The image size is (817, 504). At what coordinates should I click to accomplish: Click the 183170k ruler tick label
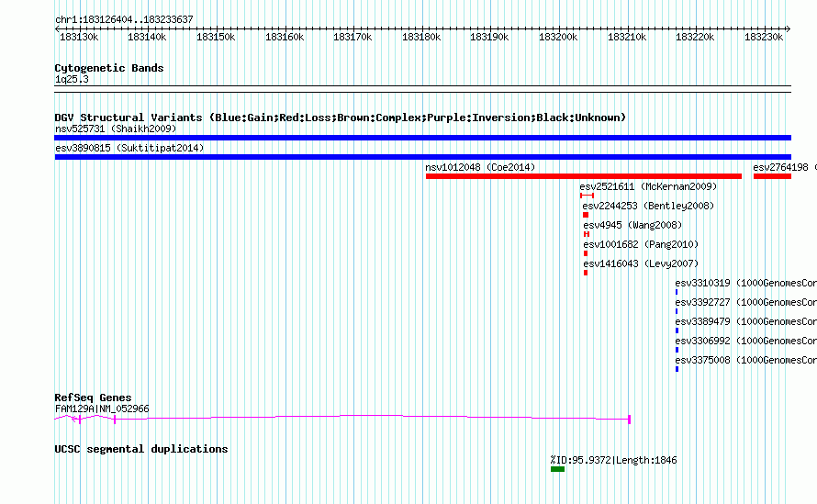point(353,37)
